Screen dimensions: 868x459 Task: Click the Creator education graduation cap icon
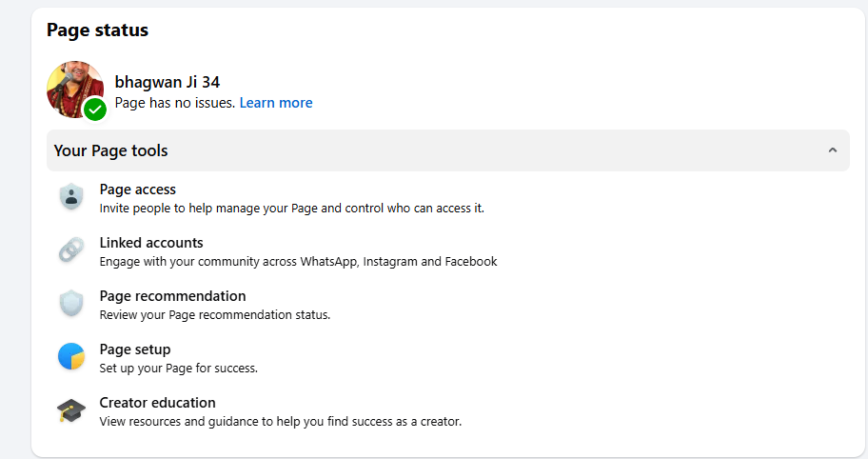click(x=71, y=410)
